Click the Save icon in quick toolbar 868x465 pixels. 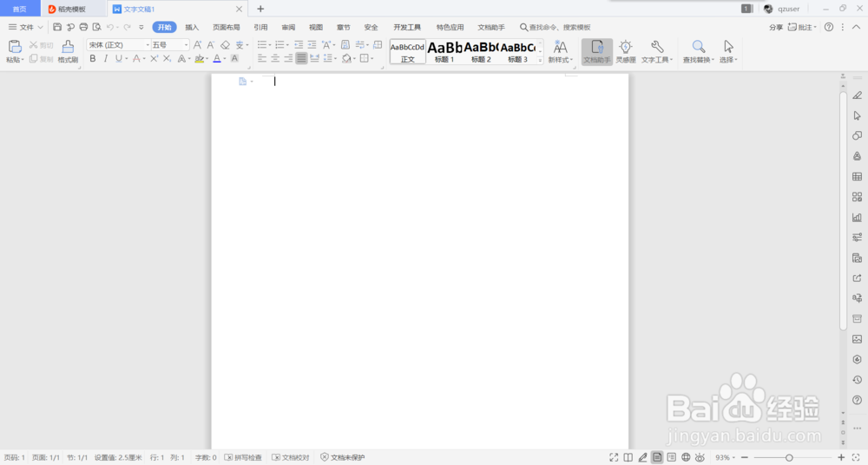coord(57,27)
